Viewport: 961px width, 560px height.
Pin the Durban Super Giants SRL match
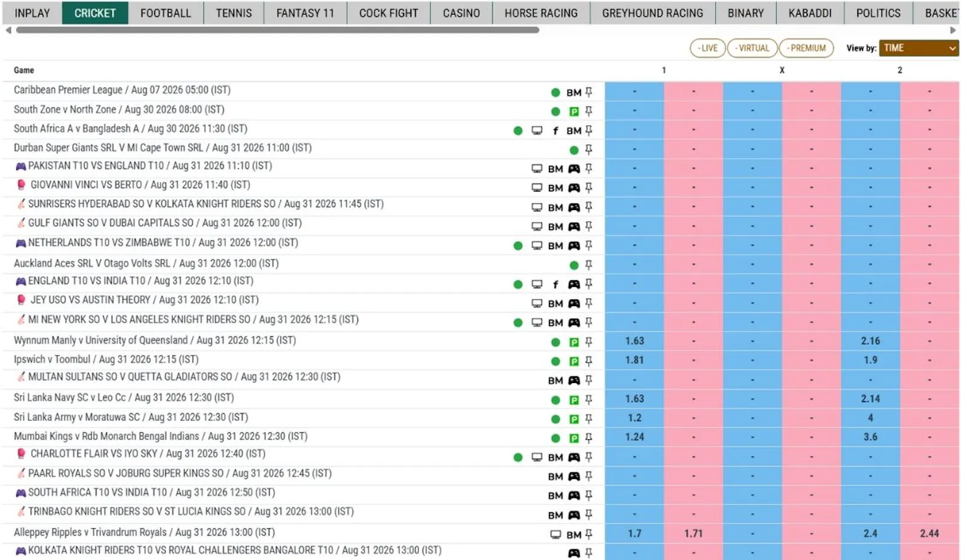click(x=589, y=149)
